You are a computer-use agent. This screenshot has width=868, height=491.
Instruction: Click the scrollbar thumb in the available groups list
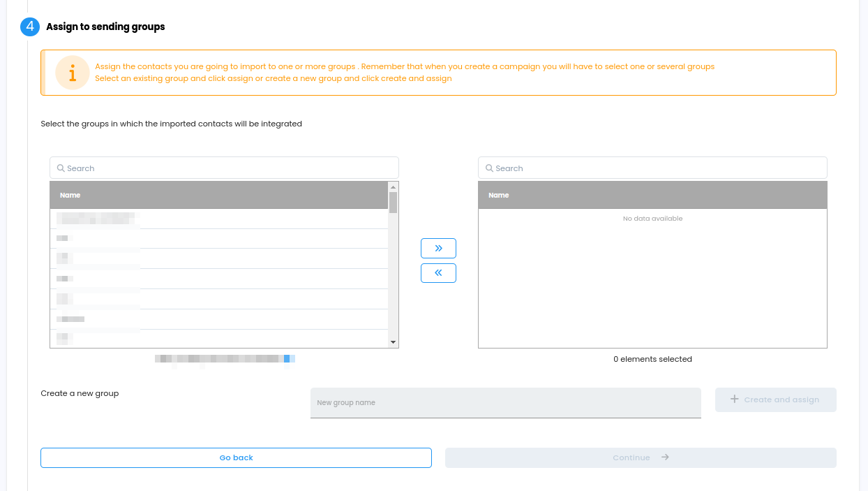(x=393, y=202)
